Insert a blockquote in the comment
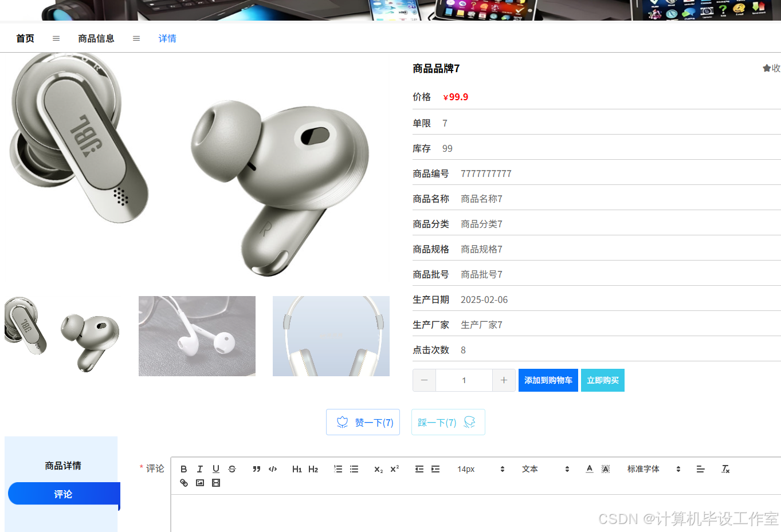The image size is (781, 532). (x=257, y=469)
